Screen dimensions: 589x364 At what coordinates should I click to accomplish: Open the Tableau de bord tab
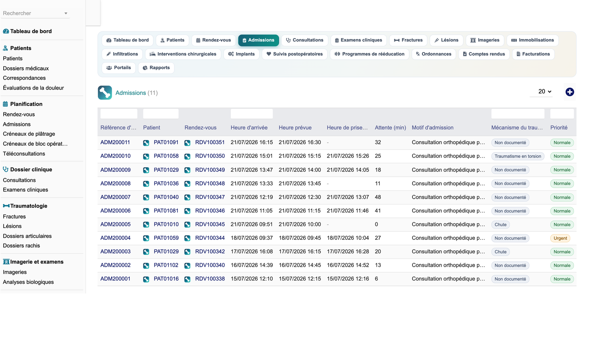point(128,40)
